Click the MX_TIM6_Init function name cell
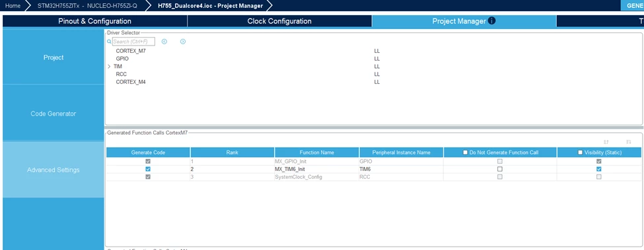Screen dimensions: 644x250 point(316,169)
